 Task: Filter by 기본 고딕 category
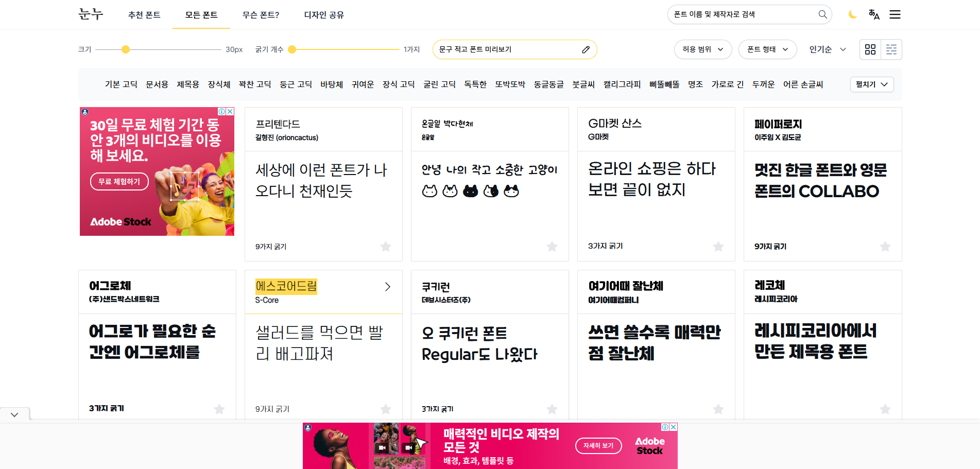pyautogui.click(x=121, y=84)
